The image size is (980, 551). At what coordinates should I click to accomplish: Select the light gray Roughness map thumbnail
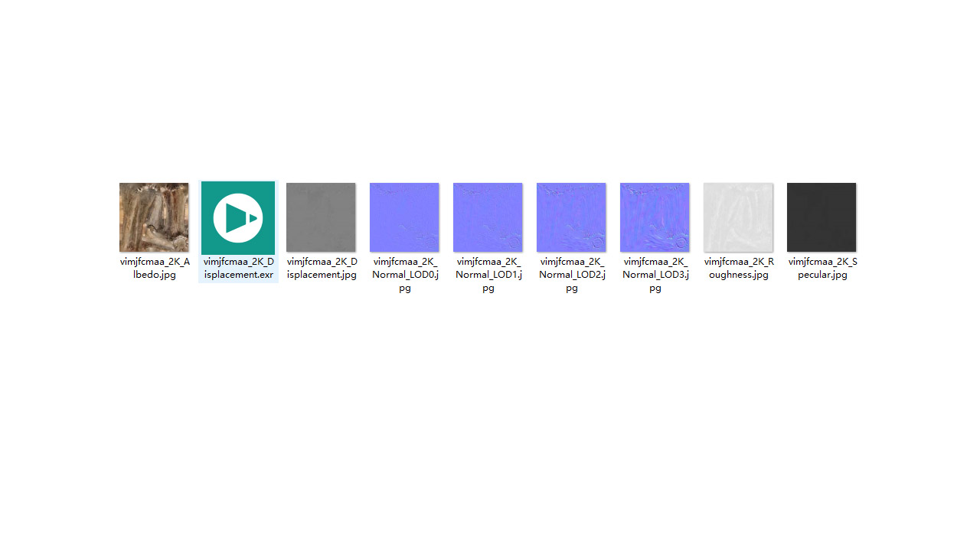point(738,217)
